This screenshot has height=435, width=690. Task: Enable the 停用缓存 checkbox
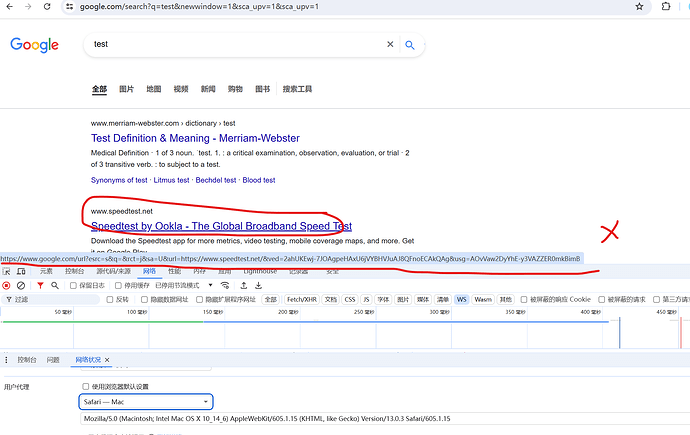click(118, 285)
